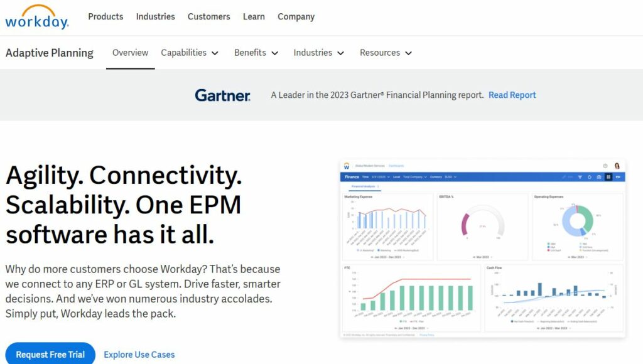643x364 pixels.
Task: Expand the Benefits dropdown
Action: (256, 53)
